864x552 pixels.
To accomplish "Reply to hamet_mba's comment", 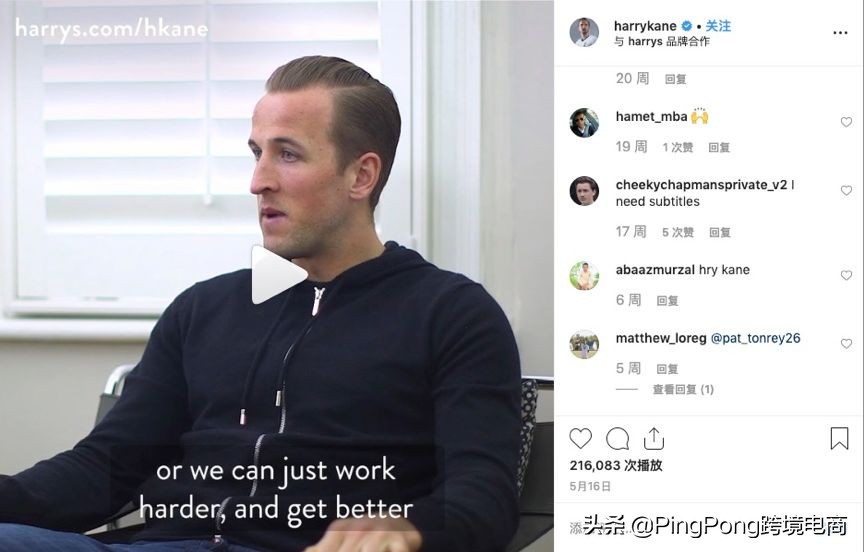I will click(x=719, y=147).
